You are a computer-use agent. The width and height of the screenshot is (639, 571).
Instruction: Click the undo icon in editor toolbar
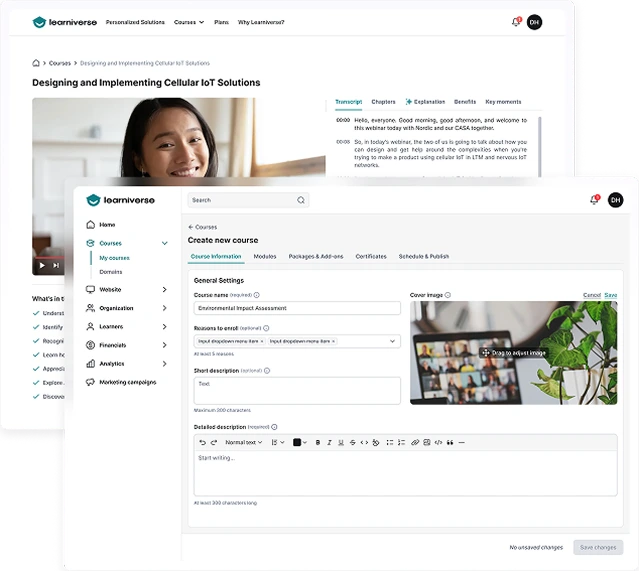click(x=203, y=442)
